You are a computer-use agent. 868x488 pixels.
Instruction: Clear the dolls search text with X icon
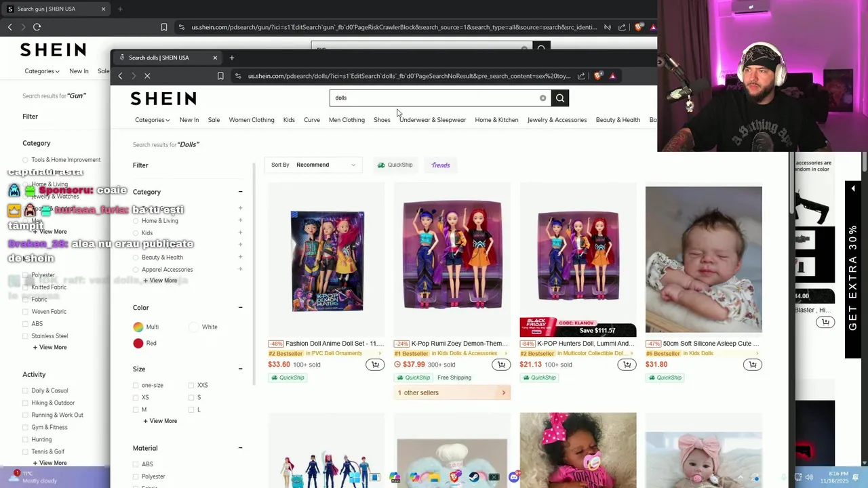click(542, 98)
